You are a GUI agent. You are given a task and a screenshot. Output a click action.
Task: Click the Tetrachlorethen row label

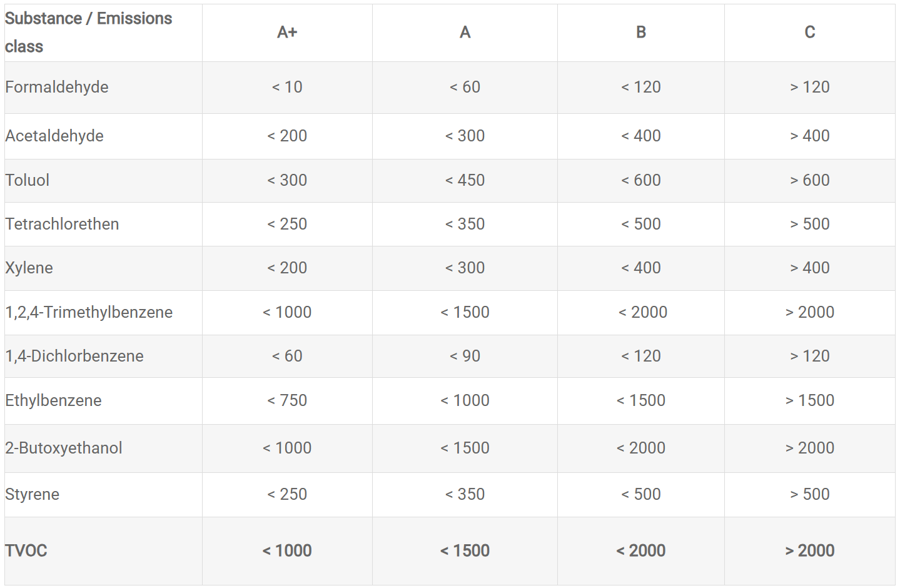click(x=62, y=224)
